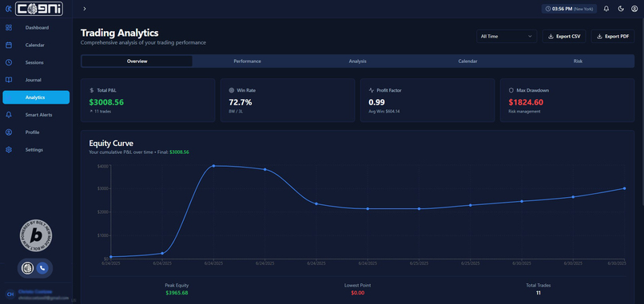
Task: Select Analytics in the sidebar
Action: point(36,97)
